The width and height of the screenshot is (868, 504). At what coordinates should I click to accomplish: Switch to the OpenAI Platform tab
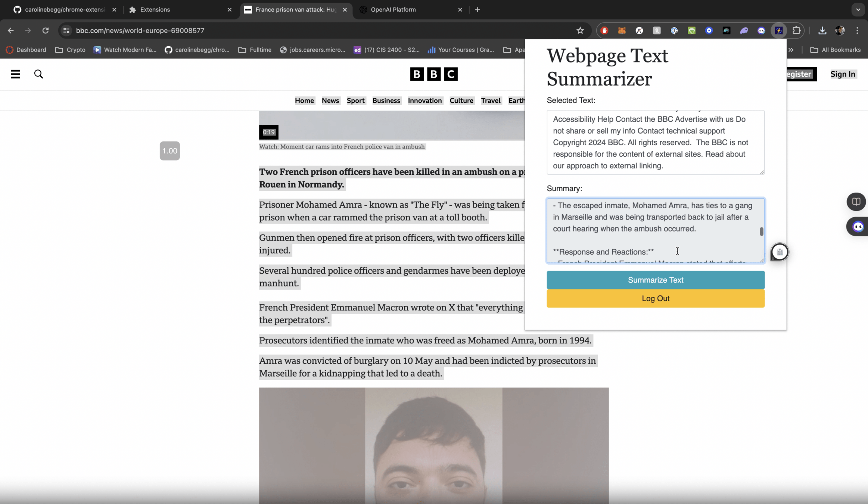click(x=393, y=10)
